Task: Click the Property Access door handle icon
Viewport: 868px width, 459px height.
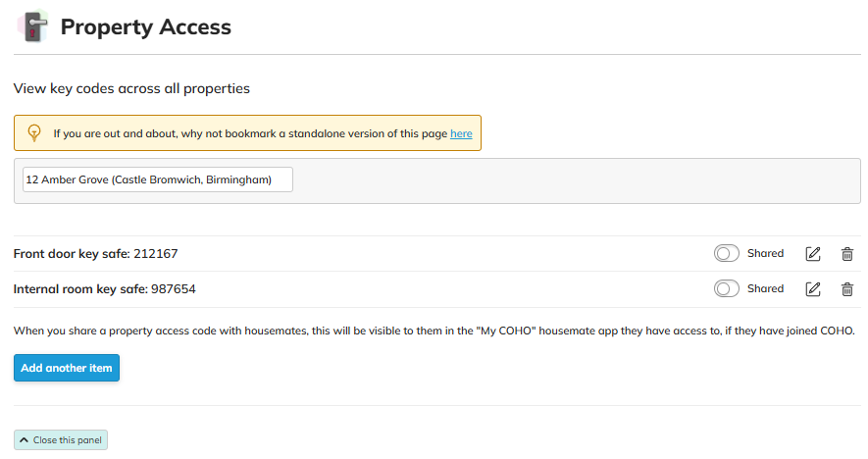Action: click(x=32, y=26)
